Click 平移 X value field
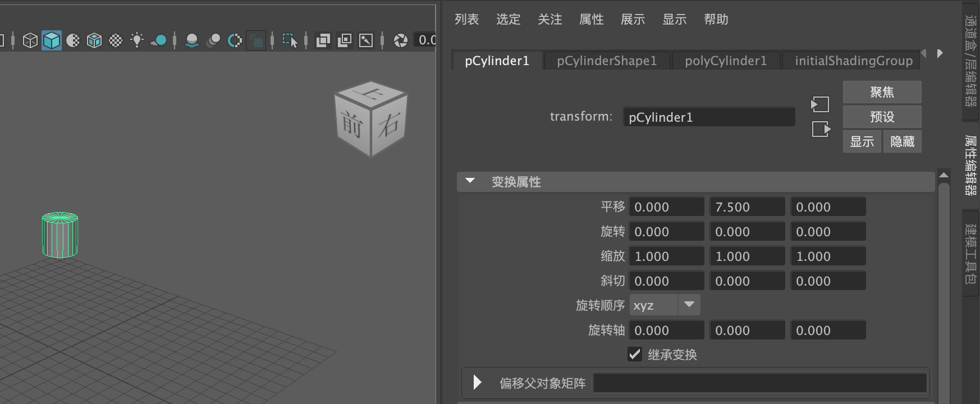The image size is (980, 404). coord(667,206)
